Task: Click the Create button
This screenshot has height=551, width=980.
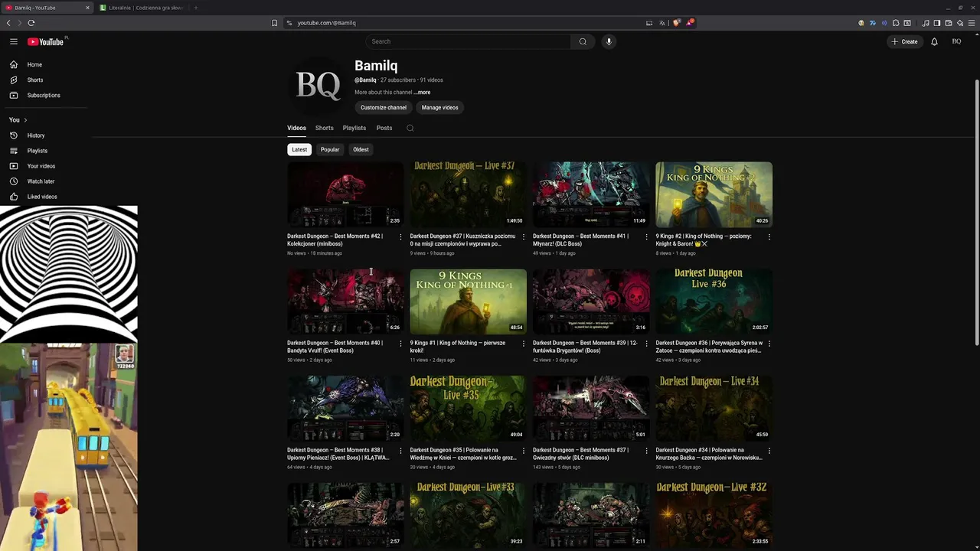Action: (904, 41)
